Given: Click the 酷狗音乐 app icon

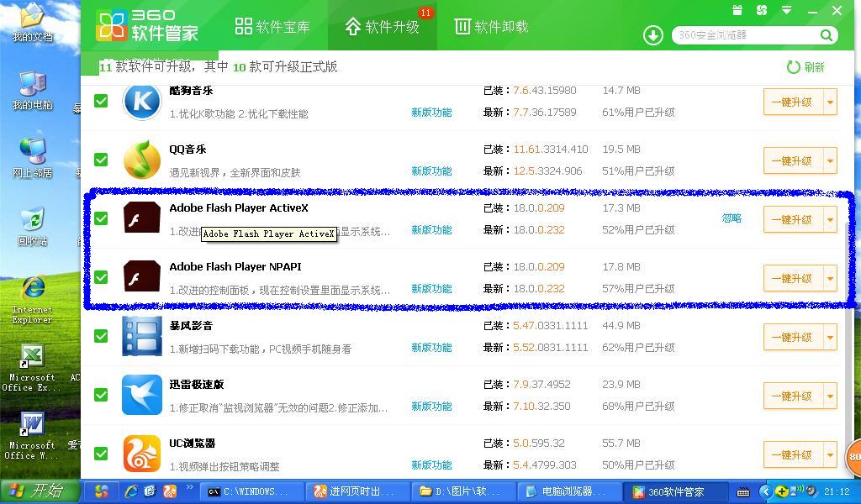Looking at the screenshot, I should tap(142, 102).
